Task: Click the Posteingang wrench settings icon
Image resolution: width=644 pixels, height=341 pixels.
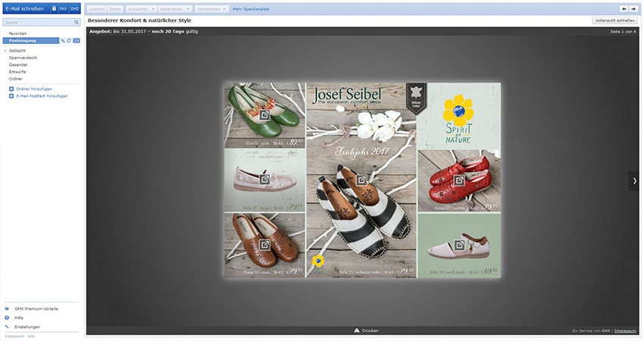Action: pyautogui.click(x=63, y=41)
